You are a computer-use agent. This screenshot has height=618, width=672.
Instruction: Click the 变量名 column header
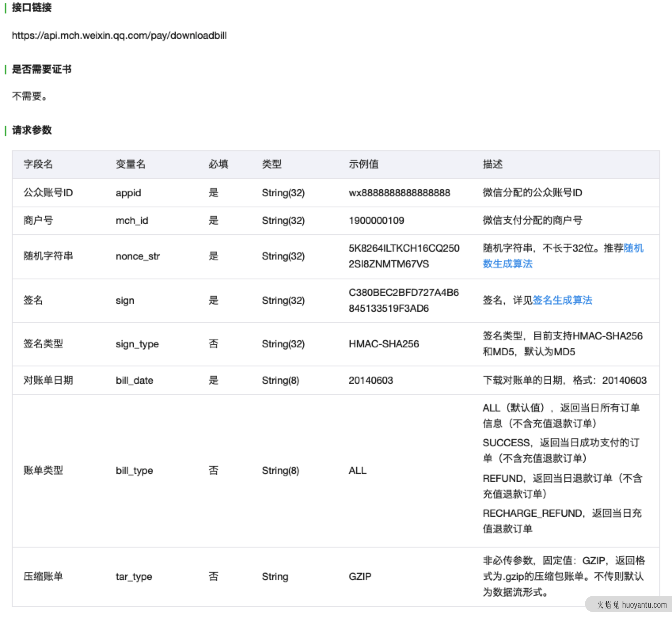coord(131,164)
